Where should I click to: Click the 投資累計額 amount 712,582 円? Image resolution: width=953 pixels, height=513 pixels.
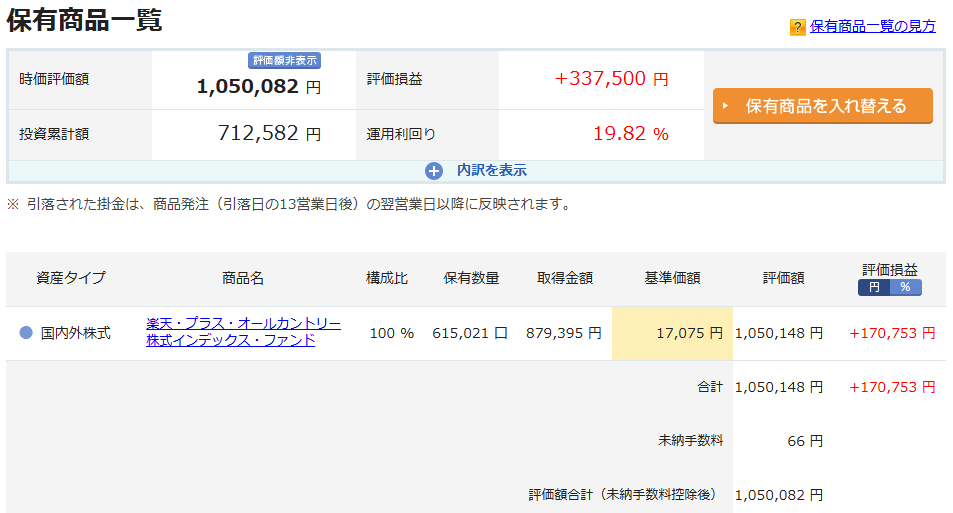pos(269,134)
